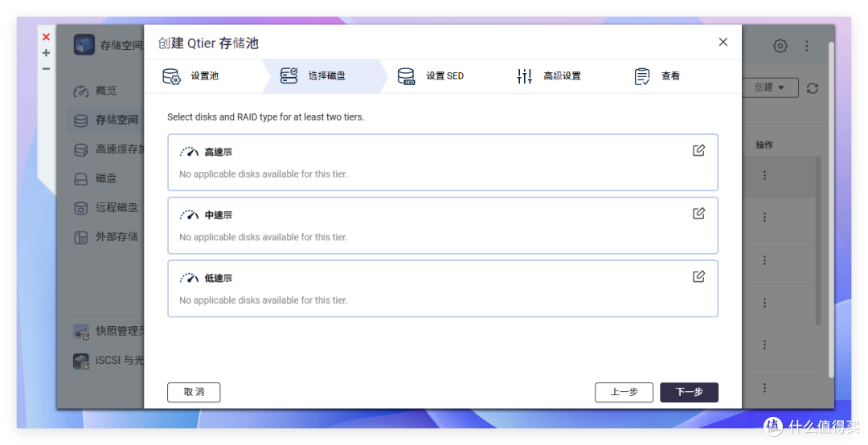Click the 下一步 button
The width and height of the screenshot is (868, 445).
pyautogui.click(x=690, y=393)
